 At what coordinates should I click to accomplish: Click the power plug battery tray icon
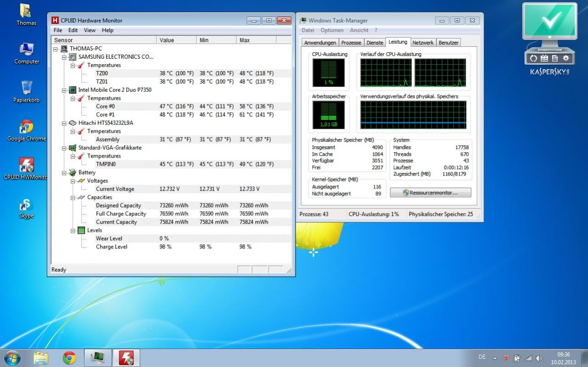point(517,358)
